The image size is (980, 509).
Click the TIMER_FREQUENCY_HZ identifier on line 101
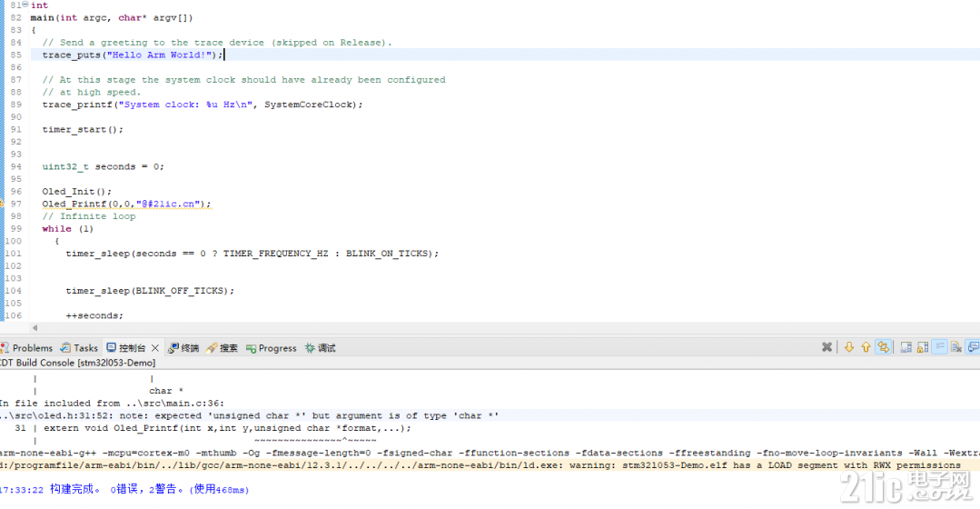point(275,254)
